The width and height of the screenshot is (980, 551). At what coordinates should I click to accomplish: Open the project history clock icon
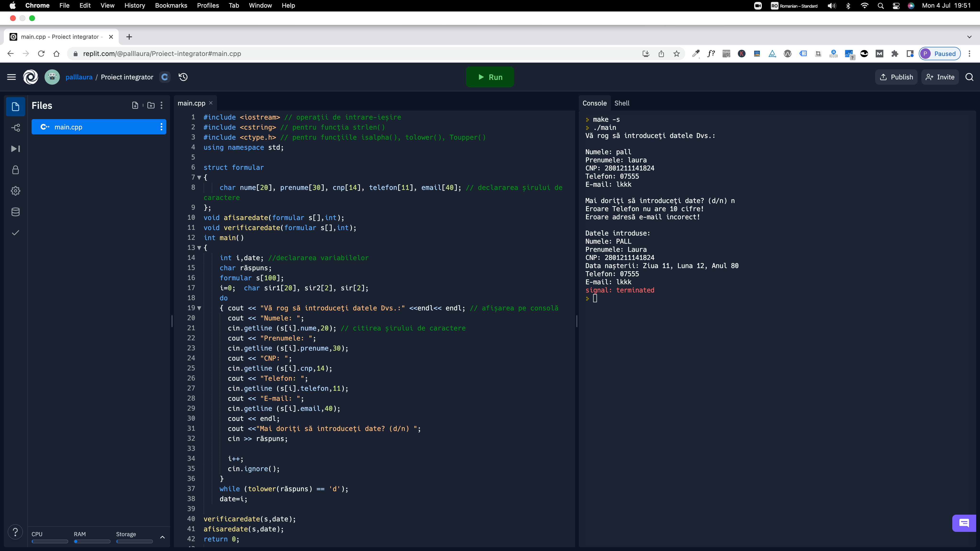pos(183,77)
